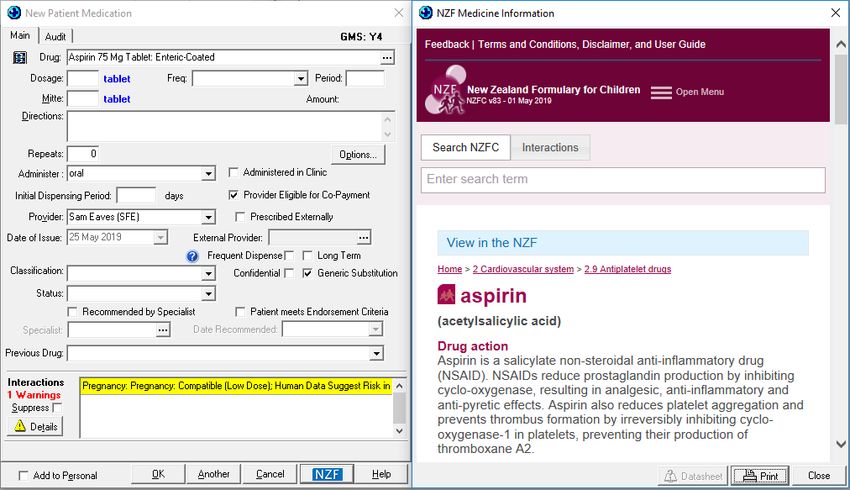Print the NZF medicine information
The image size is (850, 490).
759,476
